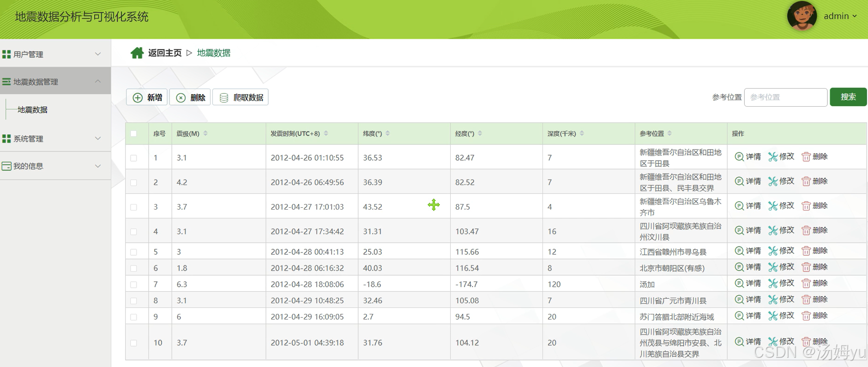The image size is (868, 367).
Task: Click the admin avatar picture
Action: (802, 16)
